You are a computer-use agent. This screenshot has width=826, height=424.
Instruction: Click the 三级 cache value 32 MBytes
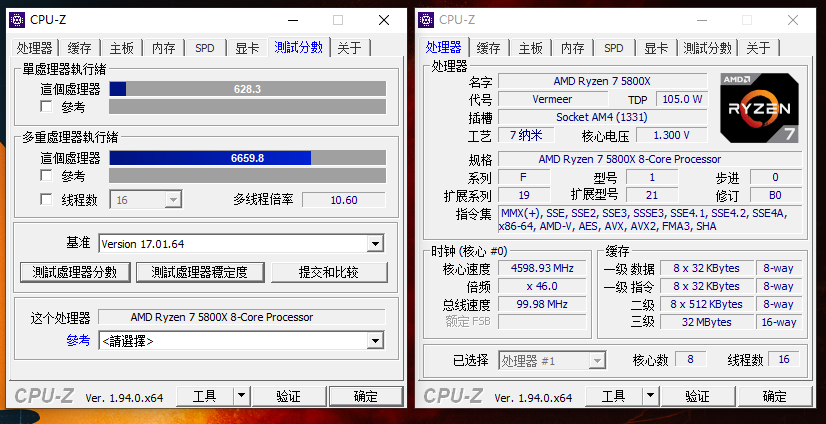point(706,322)
